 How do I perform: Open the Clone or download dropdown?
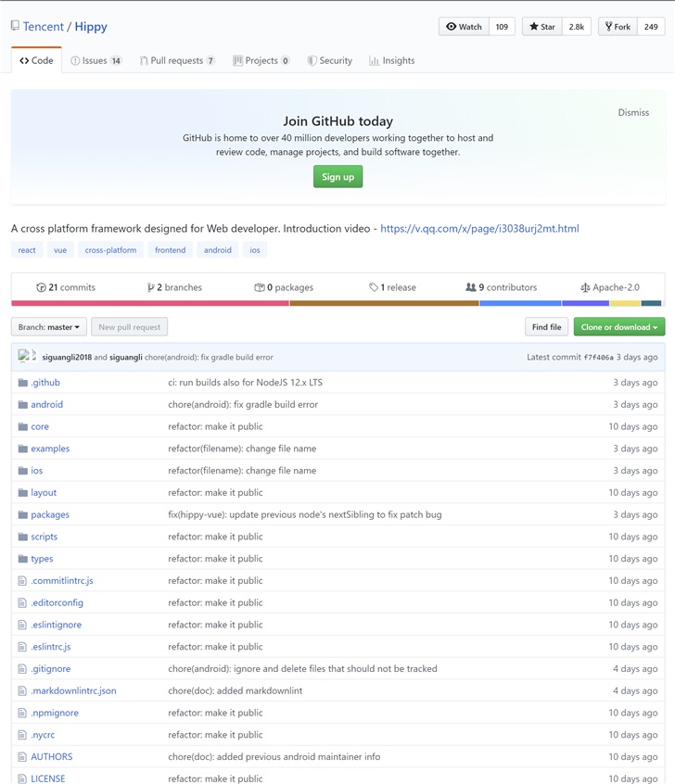[x=619, y=327]
